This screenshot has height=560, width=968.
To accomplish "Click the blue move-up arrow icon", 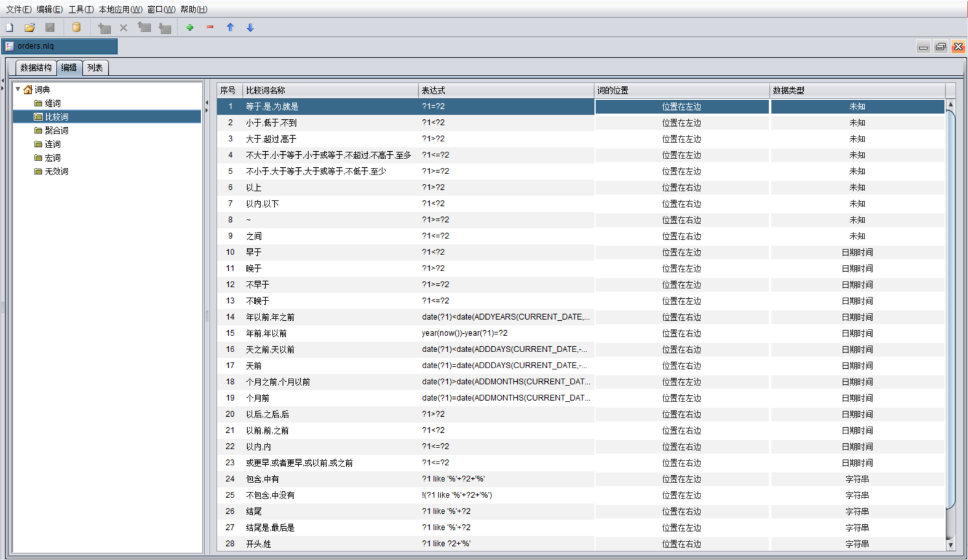I will tap(230, 28).
